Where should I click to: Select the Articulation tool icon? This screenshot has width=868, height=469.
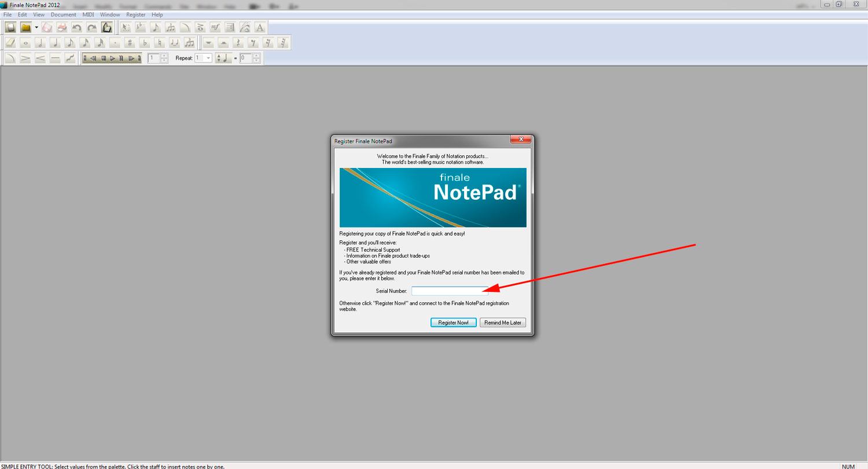coord(201,27)
